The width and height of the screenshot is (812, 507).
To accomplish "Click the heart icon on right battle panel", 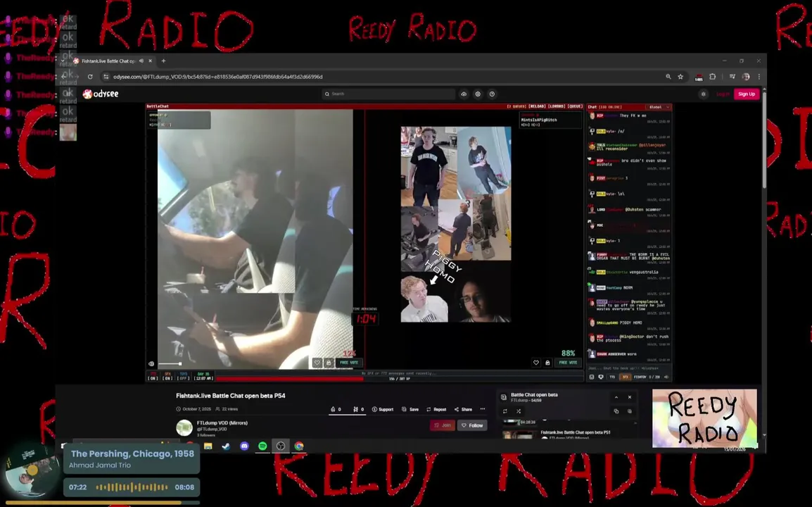I will click(536, 363).
